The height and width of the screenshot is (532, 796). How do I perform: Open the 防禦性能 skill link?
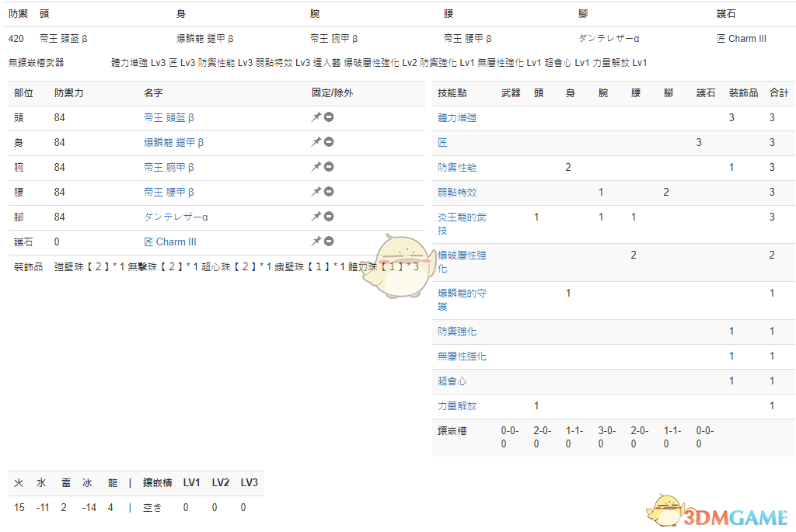click(x=457, y=167)
